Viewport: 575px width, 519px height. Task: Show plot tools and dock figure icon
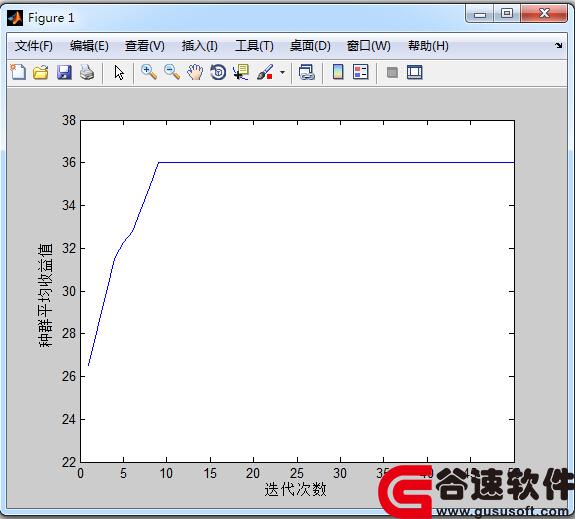(415, 72)
